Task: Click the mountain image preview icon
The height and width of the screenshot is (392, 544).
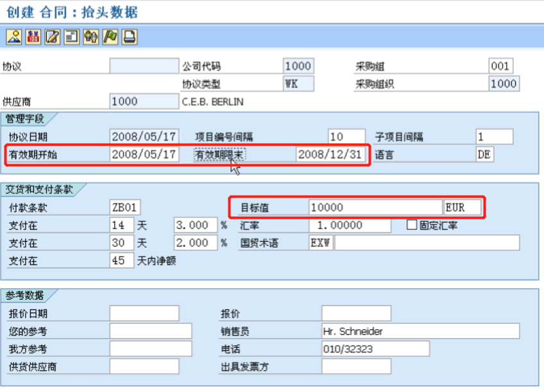Action: [13, 37]
